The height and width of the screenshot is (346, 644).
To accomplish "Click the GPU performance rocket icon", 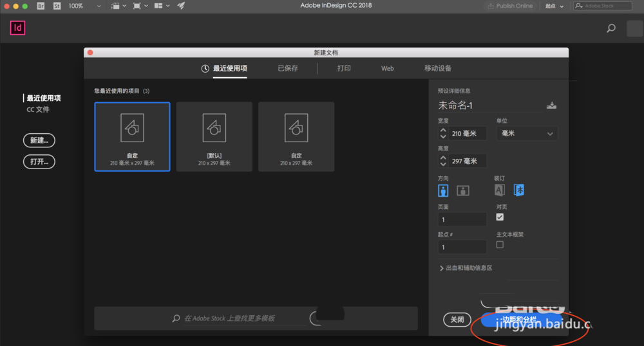I will point(181,6).
